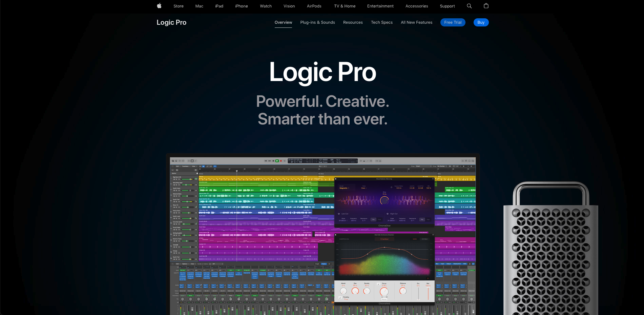
Task: Open the Resources tab
Action: (353, 22)
